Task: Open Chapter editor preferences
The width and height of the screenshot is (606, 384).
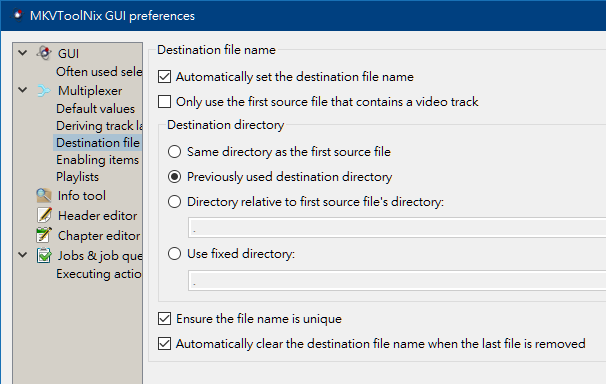Action: click(99, 236)
